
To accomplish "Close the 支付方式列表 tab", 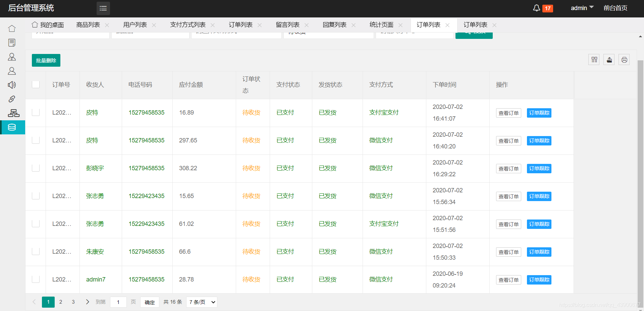I will click(x=213, y=25).
